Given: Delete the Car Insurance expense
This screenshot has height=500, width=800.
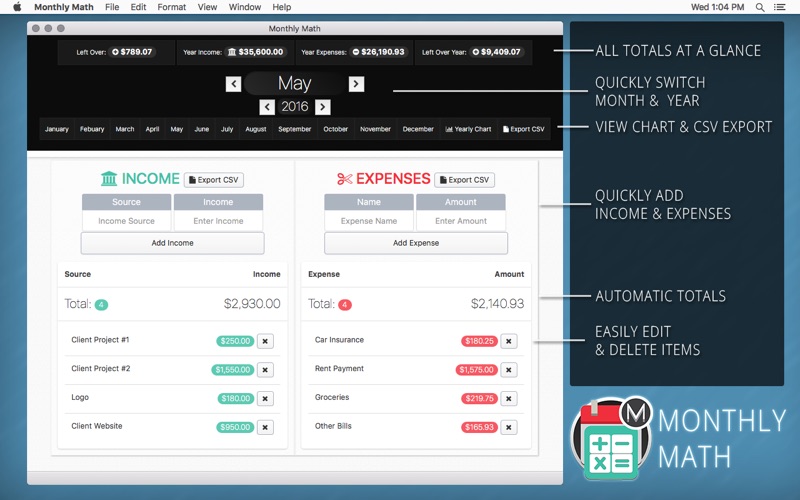Looking at the screenshot, I should [509, 341].
